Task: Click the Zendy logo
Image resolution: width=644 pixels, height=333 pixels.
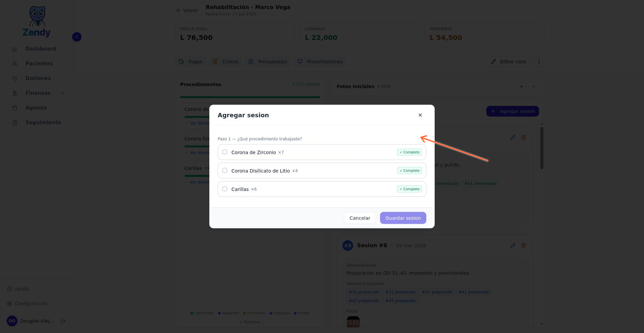Action: (x=37, y=21)
